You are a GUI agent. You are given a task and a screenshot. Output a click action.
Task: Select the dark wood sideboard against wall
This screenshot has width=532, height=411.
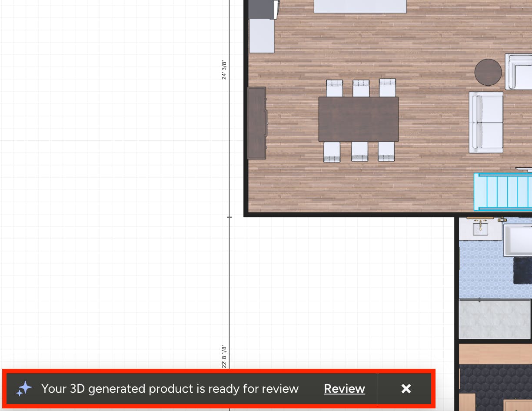[257, 123]
